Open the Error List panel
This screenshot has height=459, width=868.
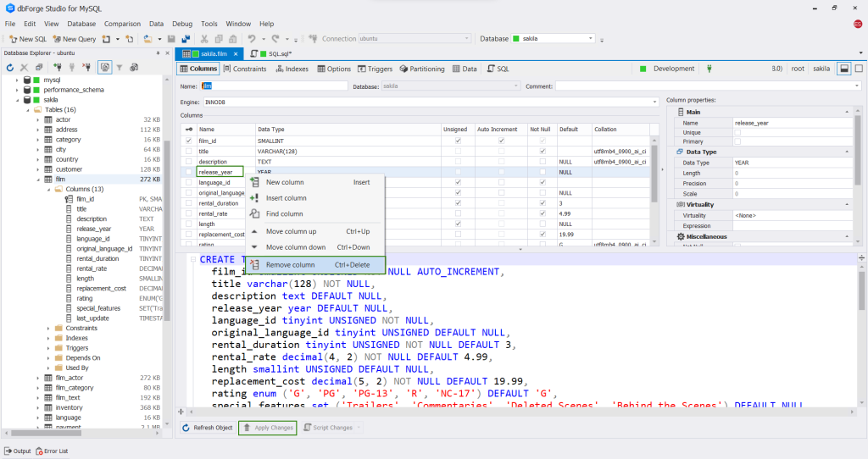tap(52, 451)
